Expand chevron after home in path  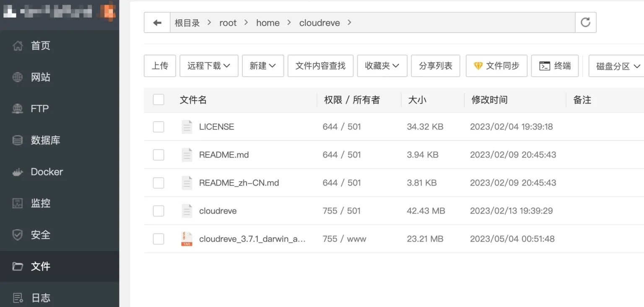[289, 23]
